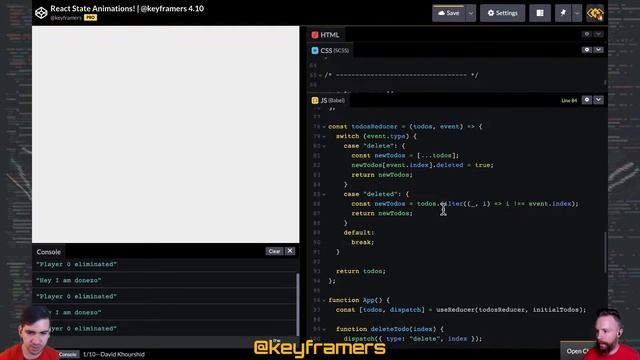Click the 1/10—David Khourshid footer text
The image size is (640, 360).
tap(114, 354)
